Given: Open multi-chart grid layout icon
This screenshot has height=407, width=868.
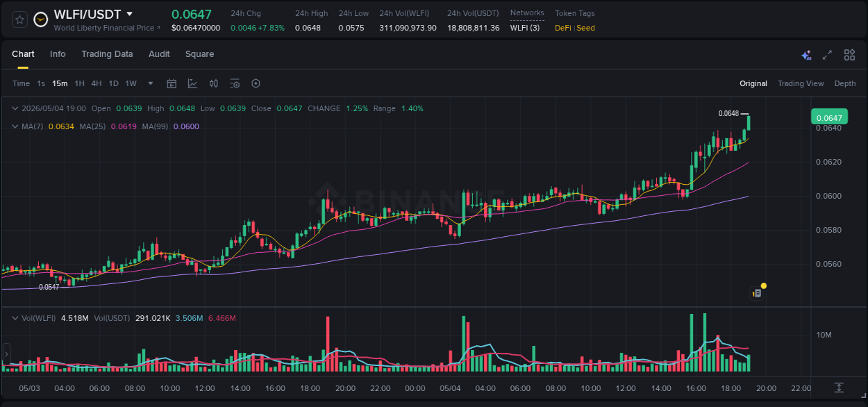Looking at the screenshot, I should 849,55.
